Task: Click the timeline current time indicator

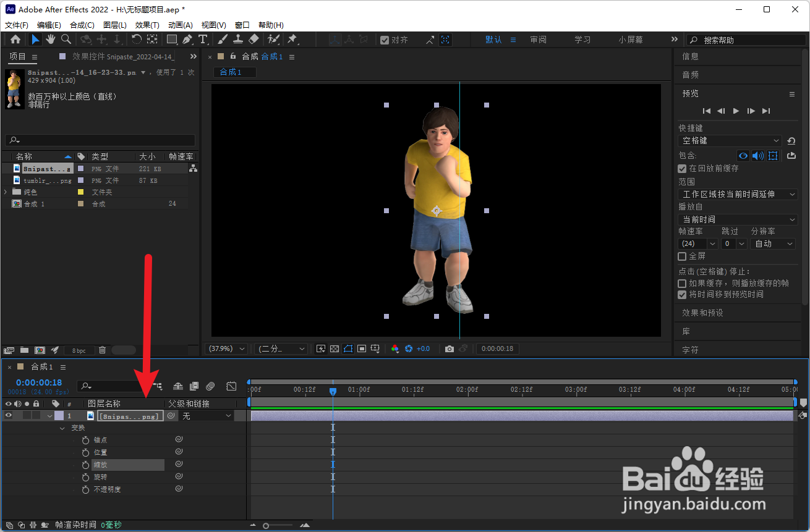Action: tap(333, 391)
